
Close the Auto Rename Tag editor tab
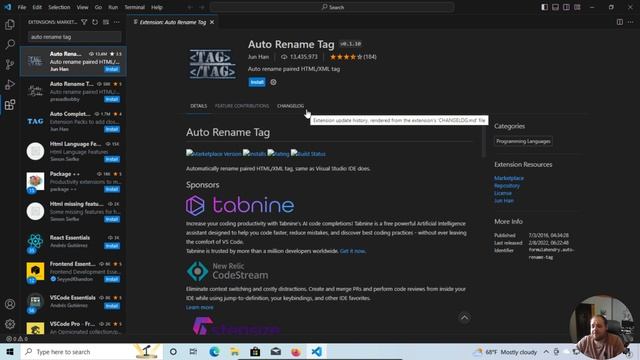pyautogui.click(x=212, y=22)
